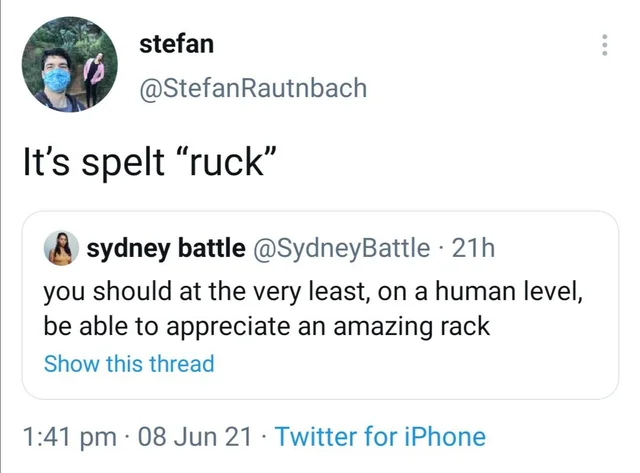The width and height of the screenshot is (640, 473).
Task: Open the three-dot more options menu
Action: click(x=604, y=45)
